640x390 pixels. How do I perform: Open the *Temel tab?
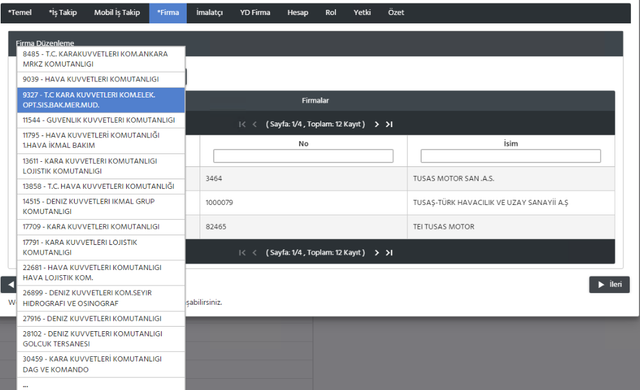[x=20, y=13]
